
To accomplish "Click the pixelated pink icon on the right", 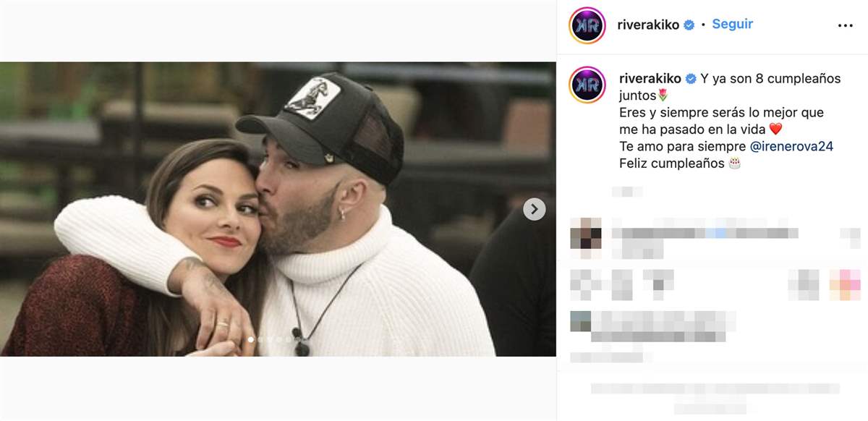I will pyautogui.click(x=844, y=284).
